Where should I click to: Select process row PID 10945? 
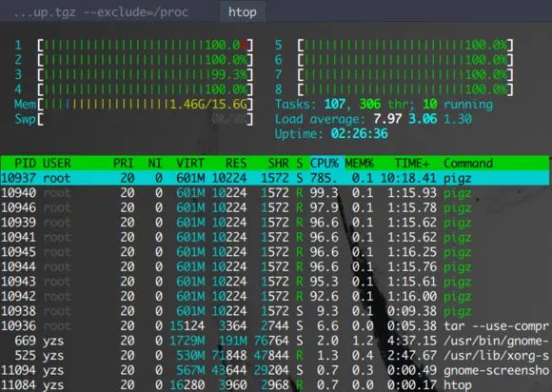(x=275, y=252)
